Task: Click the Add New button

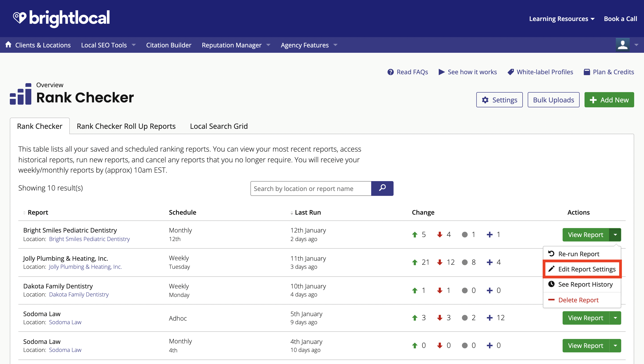Action: tap(609, 100)
